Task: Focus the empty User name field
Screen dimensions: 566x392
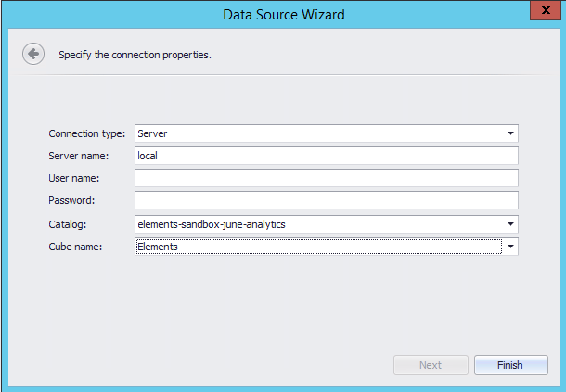Action: point(325,178)
